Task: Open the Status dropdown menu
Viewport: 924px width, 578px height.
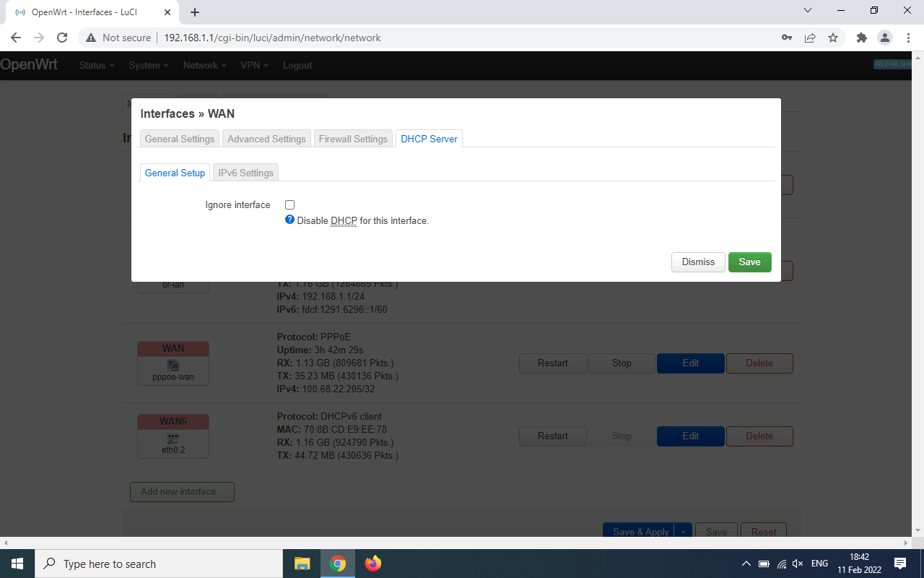Action: coord(97,65)
